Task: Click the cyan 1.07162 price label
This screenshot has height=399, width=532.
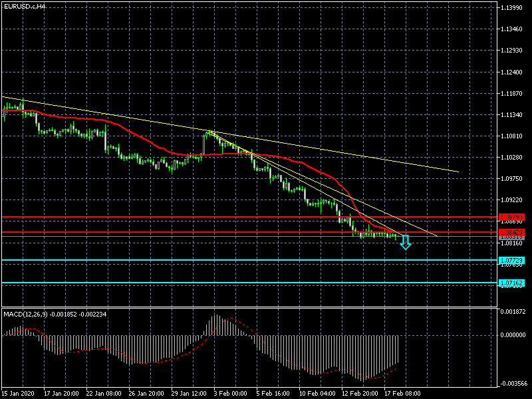Action: (x=511, y=283)
